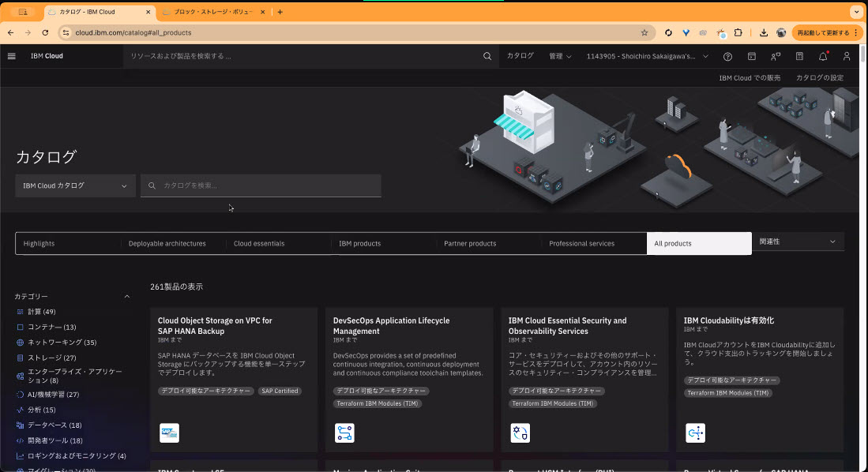Filter by データベース (18) category
The height and width of the screenshot is (472, 868).
54,425
